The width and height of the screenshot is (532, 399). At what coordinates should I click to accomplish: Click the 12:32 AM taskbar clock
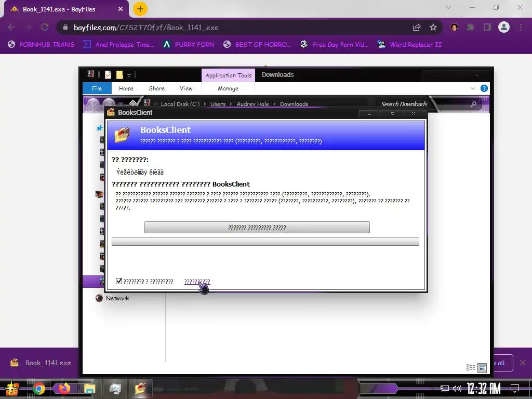[484, 389]
